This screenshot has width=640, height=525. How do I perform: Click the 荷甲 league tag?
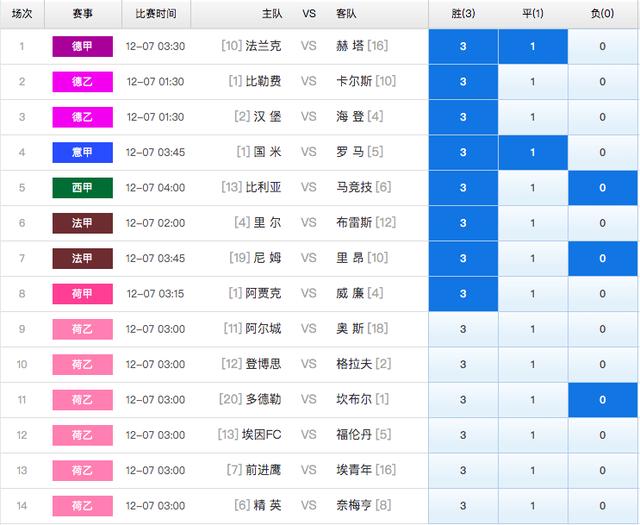pos(82,294)
